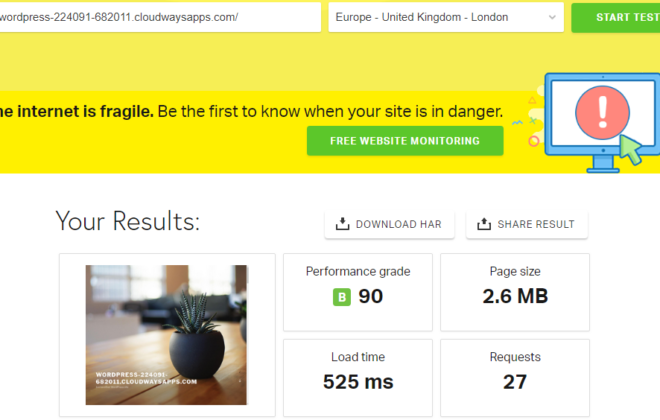This screenshot has width=660, height=420.
Task: Click the internet is fragile banner text
Action: coord(251,112)
